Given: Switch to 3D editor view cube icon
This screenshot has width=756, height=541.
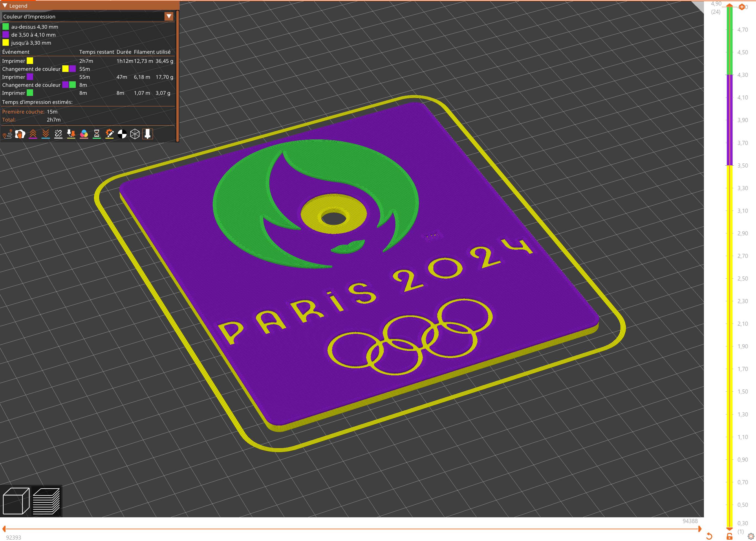Looking at the screenshot, I should [x=16, y=501].
